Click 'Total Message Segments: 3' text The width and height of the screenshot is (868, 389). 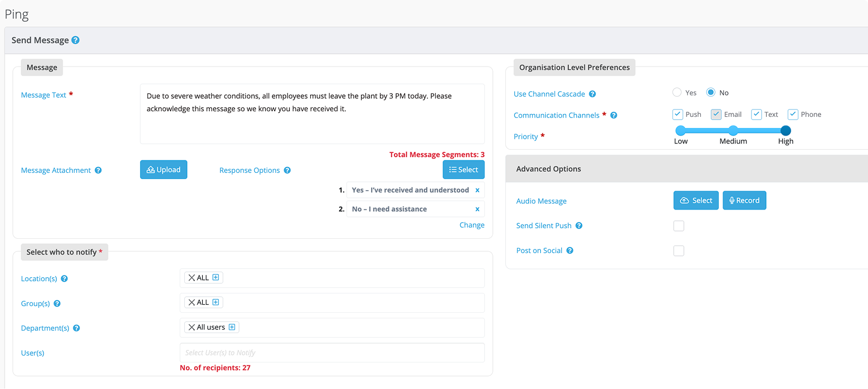437,154
